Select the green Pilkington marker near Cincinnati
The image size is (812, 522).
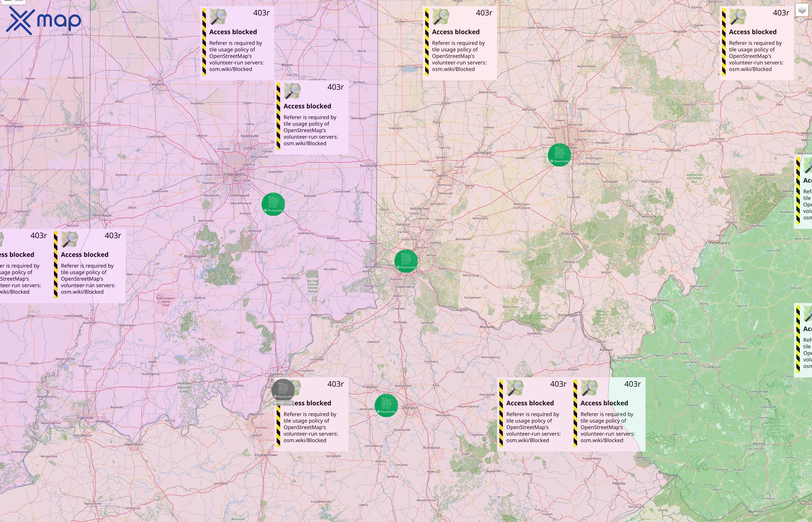pyautogui.click(x=406, y=261)
